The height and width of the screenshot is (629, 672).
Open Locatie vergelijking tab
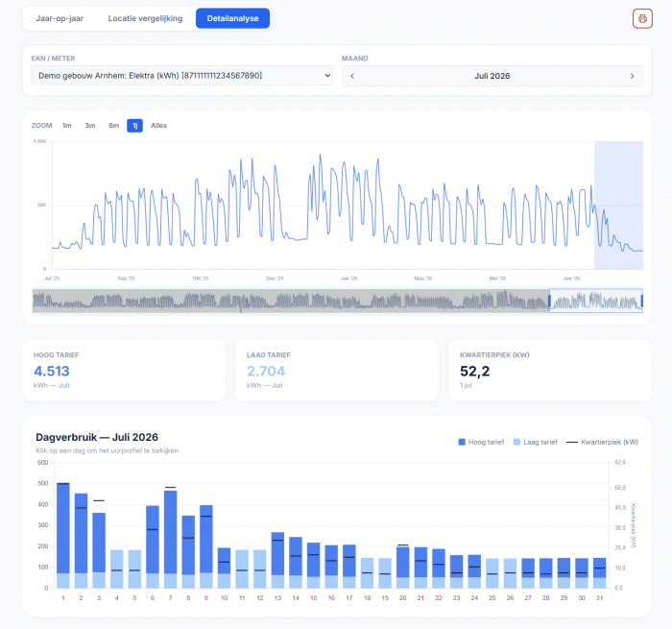145,18
